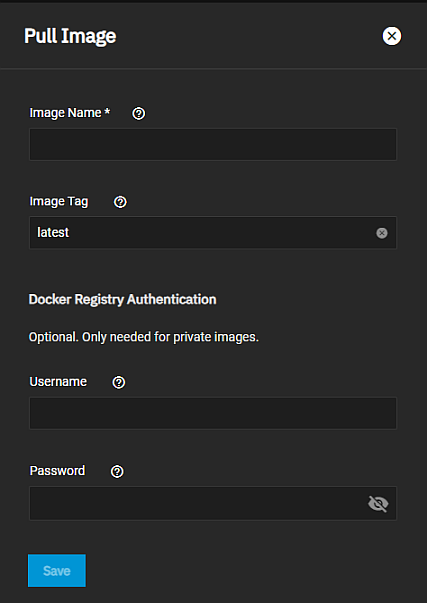This screenshot has height=603, width=427.
Task: Click the 'Image Tag' label
Action: [59, 202]
